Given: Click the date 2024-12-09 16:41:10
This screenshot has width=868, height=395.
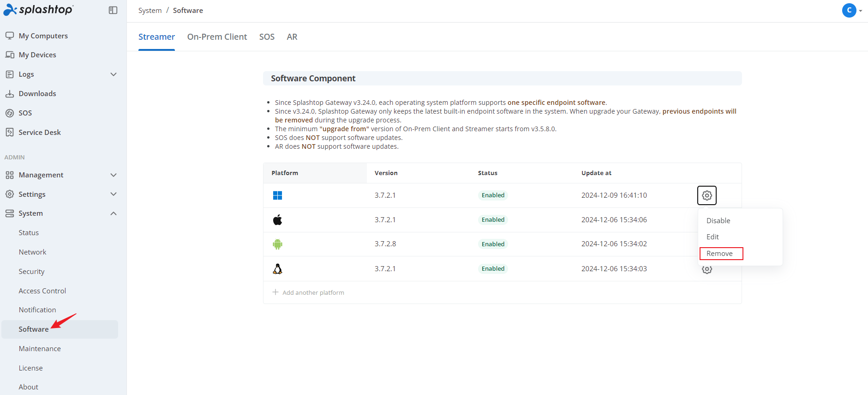Looking at the screenshot, I should 614,195.
